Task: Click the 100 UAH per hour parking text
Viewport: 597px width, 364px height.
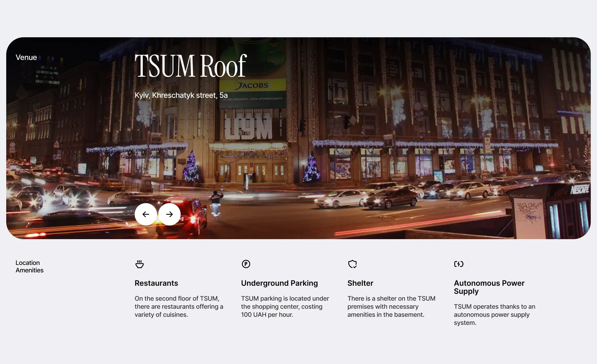Action: point(285,307)
